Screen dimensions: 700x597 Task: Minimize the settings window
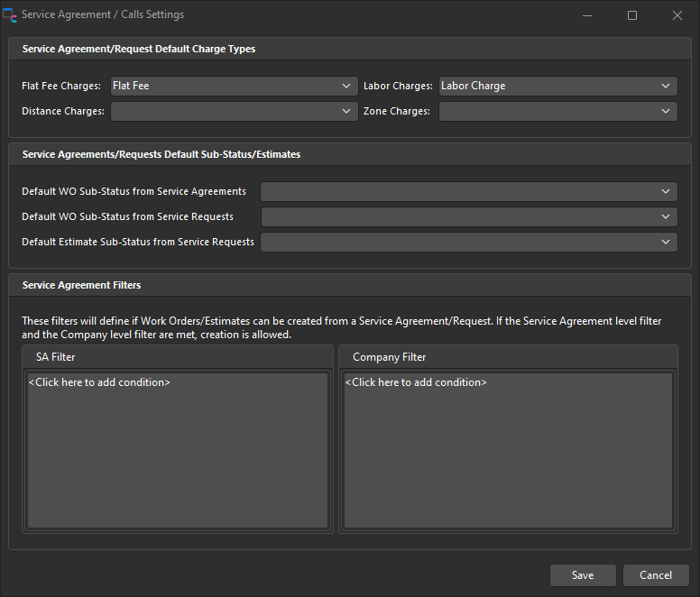587,15
